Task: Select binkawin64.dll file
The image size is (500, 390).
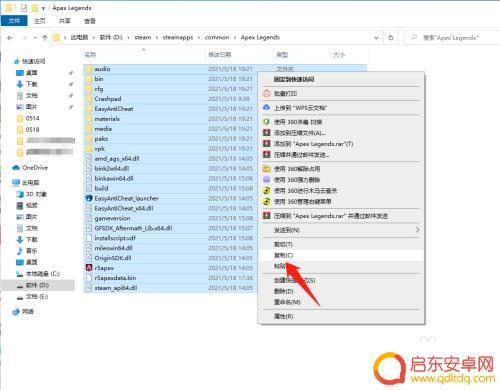Action: [114, 179]
